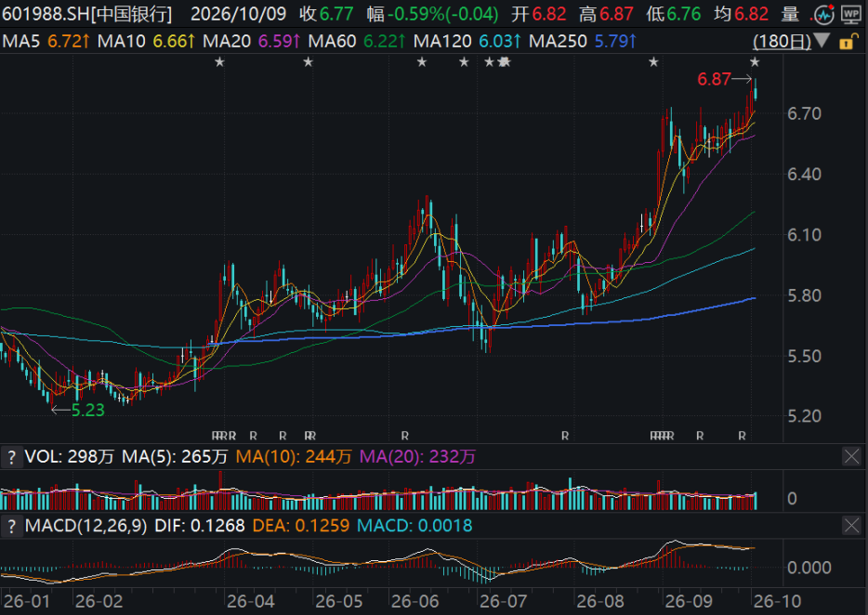
Task: Close the VOL indicator panel
Action: point(851,457)
